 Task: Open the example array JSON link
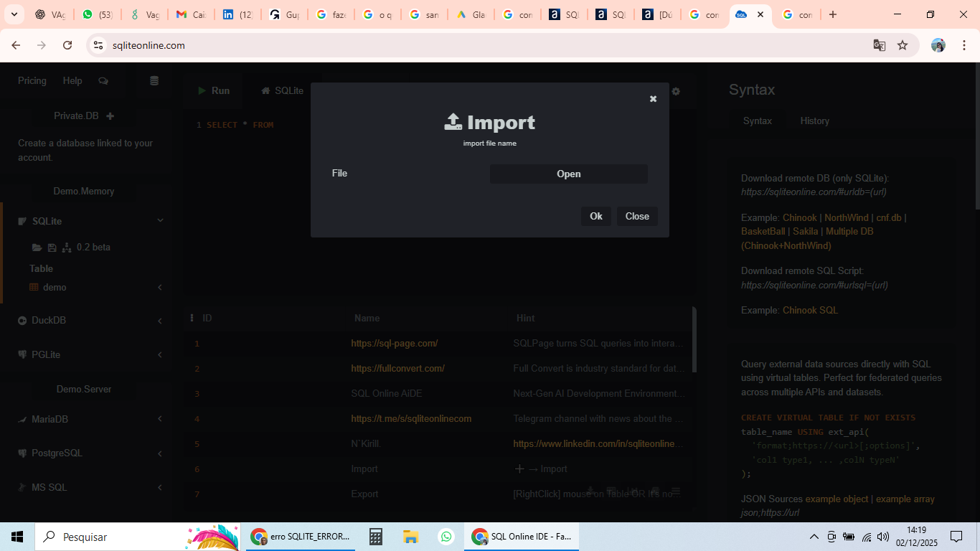pos(905,499)
